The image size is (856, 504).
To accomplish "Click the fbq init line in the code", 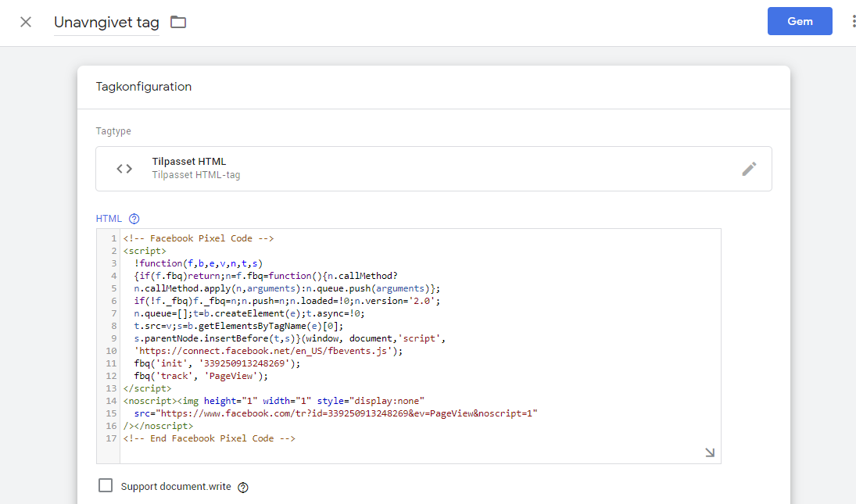I will [217, 363].
